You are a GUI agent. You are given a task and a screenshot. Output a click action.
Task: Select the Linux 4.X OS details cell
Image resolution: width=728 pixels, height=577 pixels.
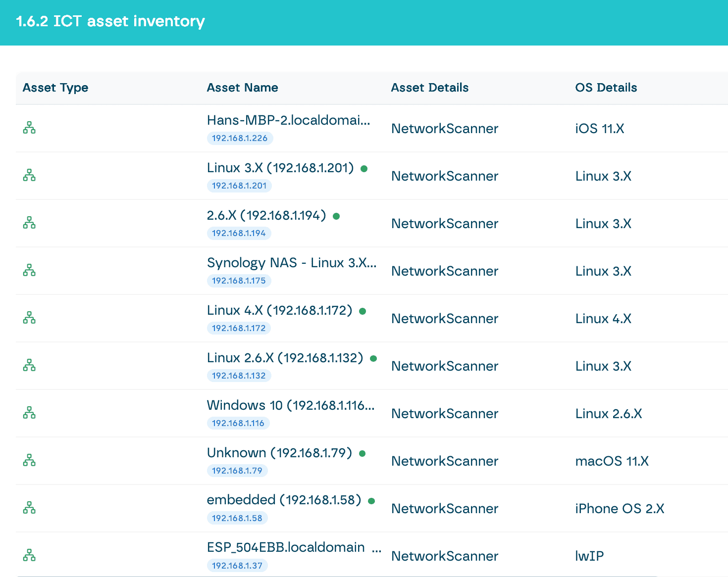click(x=603, y=319)
